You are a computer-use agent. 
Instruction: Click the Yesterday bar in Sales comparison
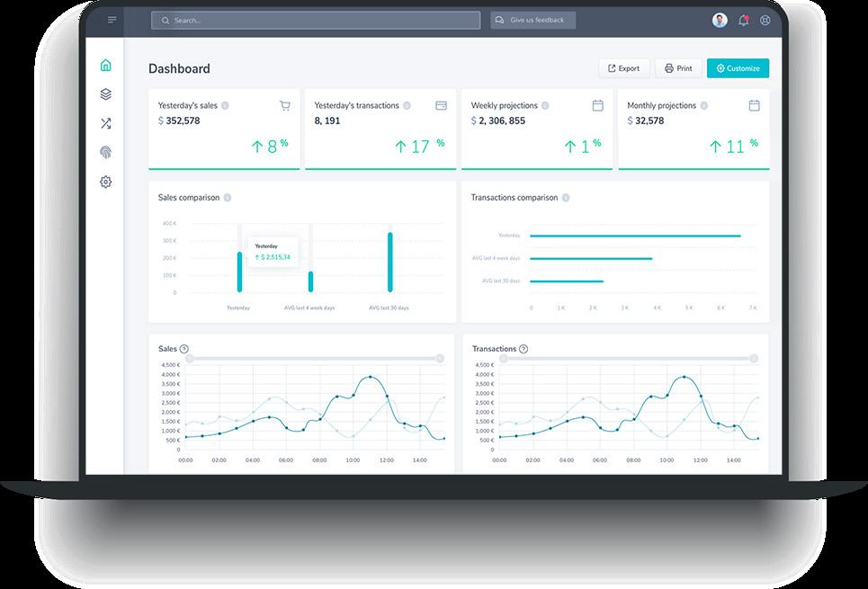point(239,272)
